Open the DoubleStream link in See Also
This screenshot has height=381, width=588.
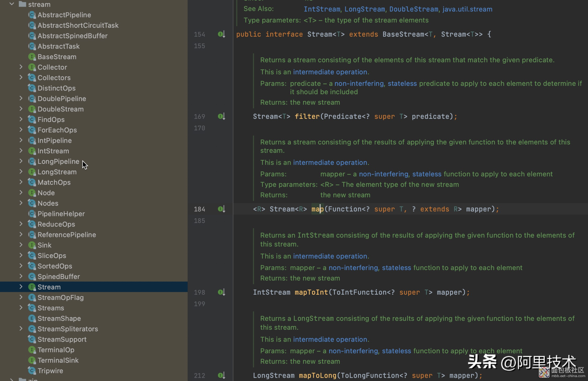(414, 9)
